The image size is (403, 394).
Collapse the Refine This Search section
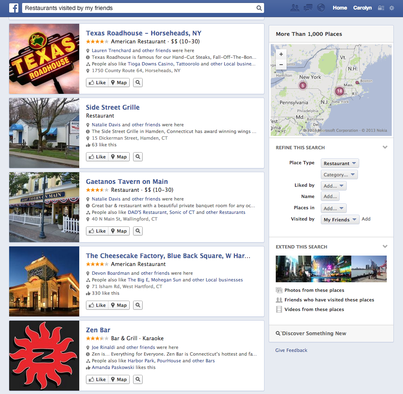coord(385,147)
